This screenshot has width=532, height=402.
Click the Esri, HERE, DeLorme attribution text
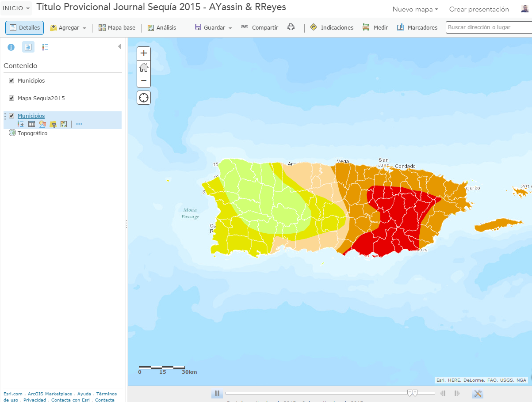pos(481,380)
